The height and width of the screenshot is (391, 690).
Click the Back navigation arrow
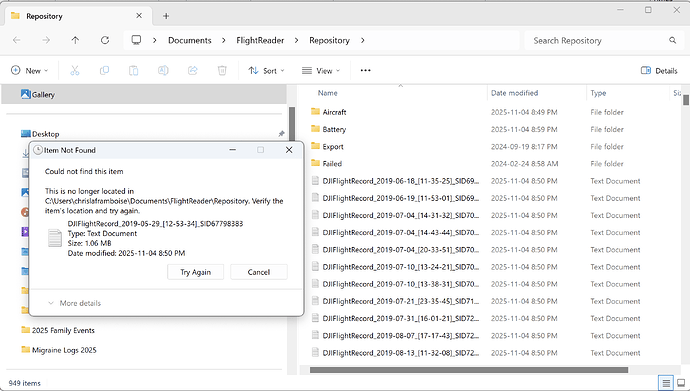click(x=17, y=40)
